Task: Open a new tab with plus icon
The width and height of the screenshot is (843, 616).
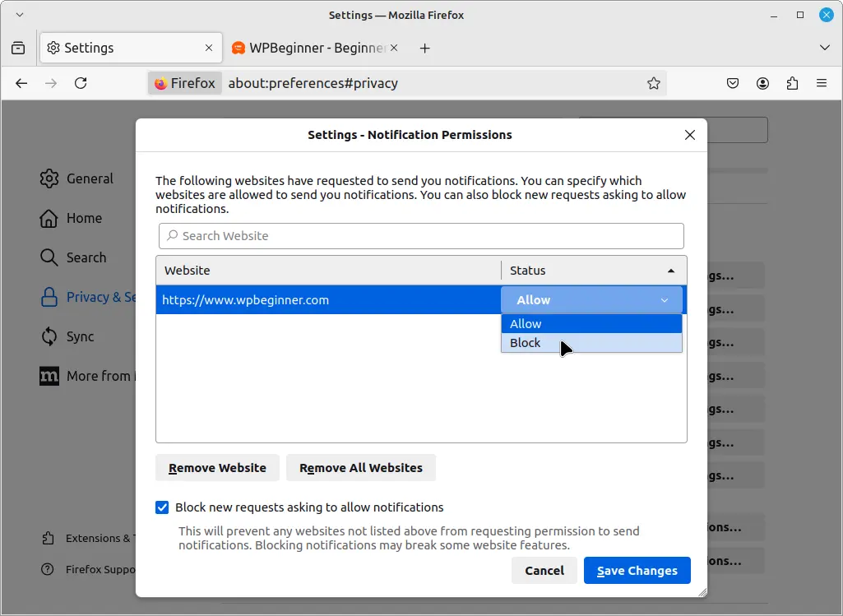Action: (424, 49)
